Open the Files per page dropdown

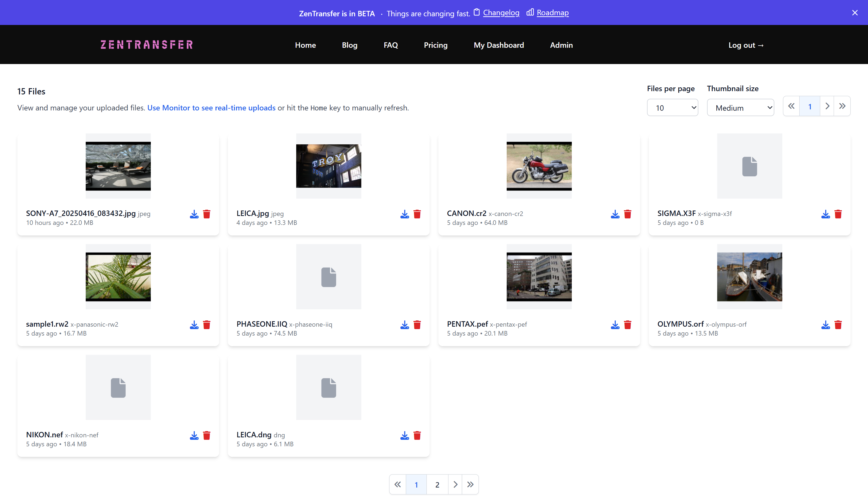pyautogui.click(x=672, y=107)
